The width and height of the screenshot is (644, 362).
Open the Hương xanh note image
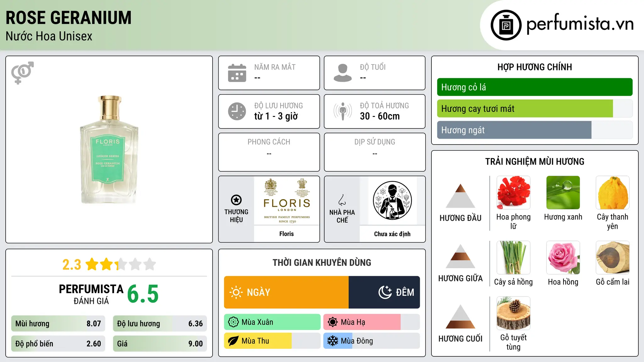563,193
